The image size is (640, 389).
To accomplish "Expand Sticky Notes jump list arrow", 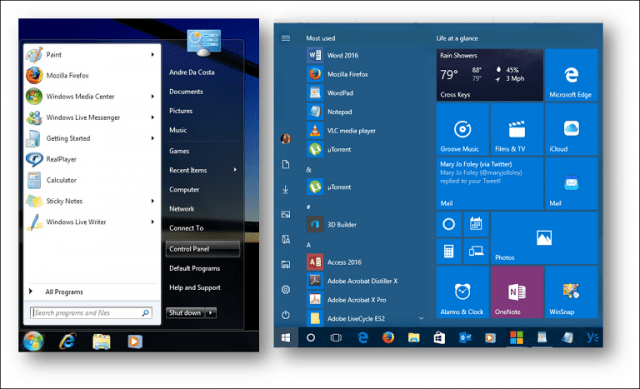I will (153, 201).
